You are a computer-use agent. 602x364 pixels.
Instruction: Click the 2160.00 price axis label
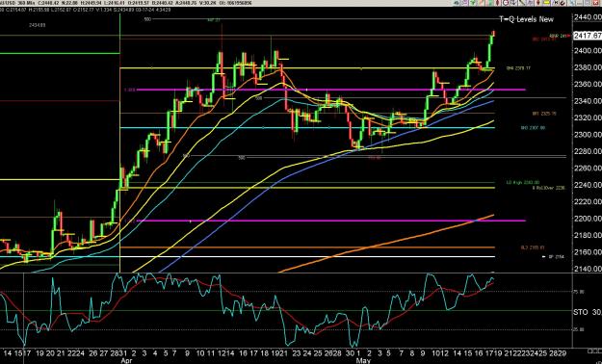coord(588,252)
